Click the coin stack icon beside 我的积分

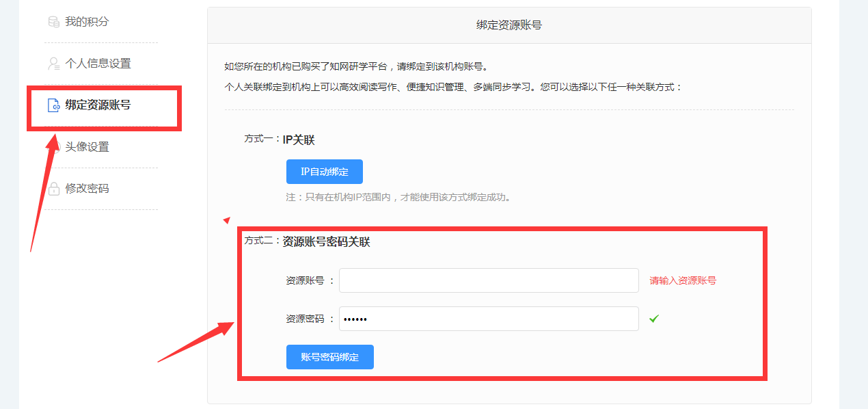pyautogui.click(x=53, y=22)
